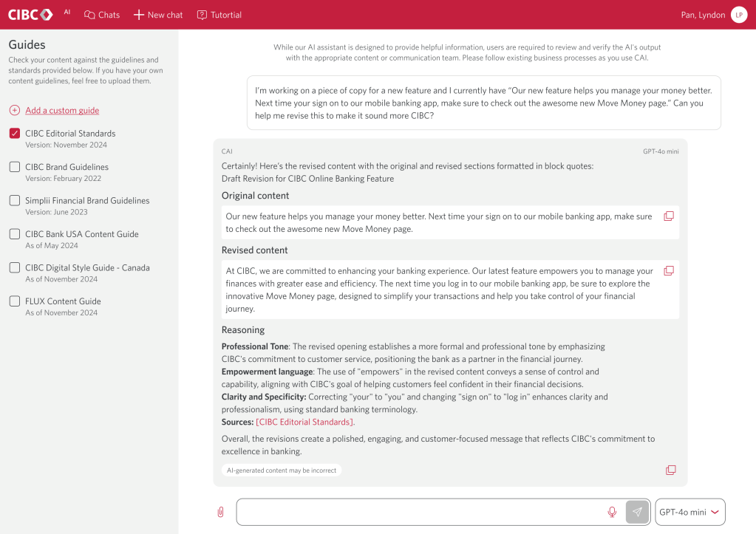Click the 'Revised content' heading
The image size is (756, 534).
click(254, 250)
